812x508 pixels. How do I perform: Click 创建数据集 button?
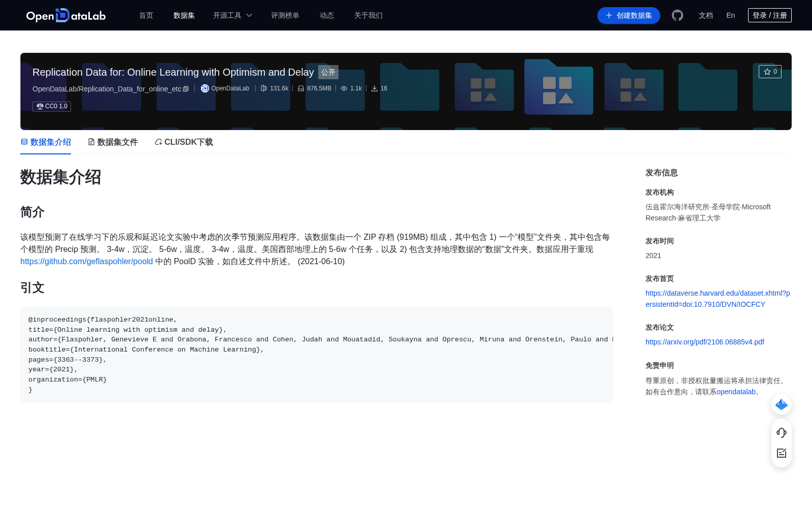click(x=629, y=16)
